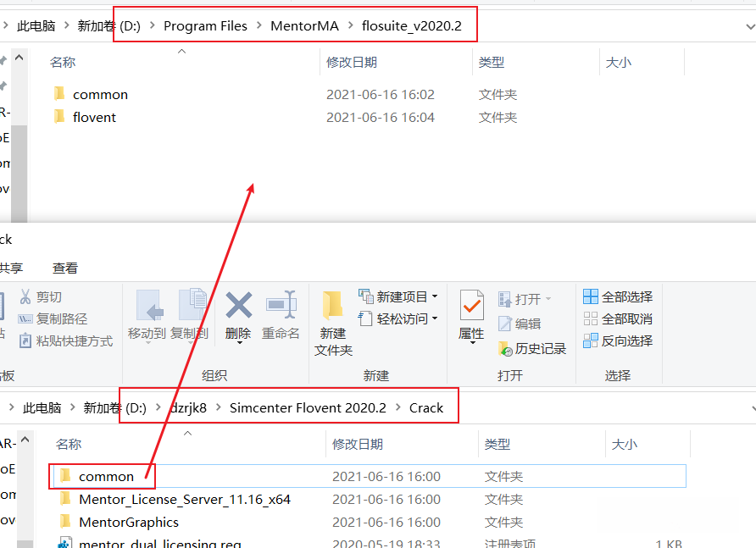Select the 'mentor_dual_licensing.reg' file name

coord(160,543)
